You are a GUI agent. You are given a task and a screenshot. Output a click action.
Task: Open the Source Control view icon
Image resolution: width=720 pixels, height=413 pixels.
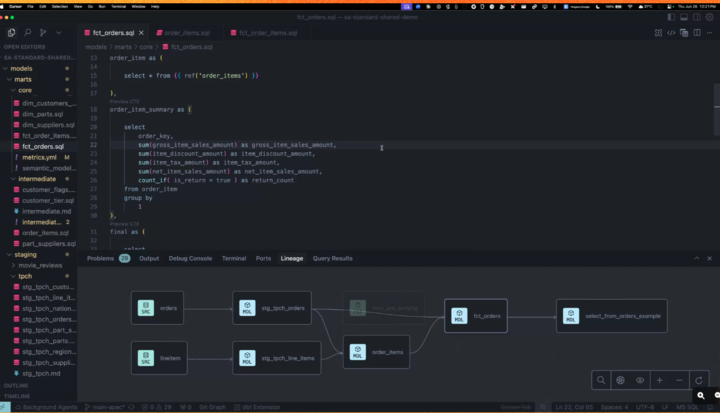tap(43, 33)
